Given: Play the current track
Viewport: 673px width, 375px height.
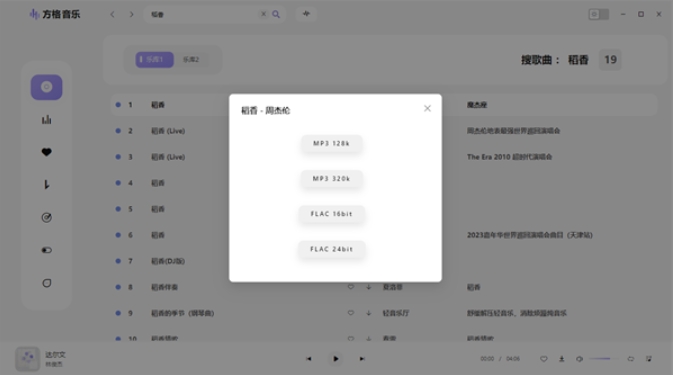Looking at the screenshot, I should [x=336, y=359].
